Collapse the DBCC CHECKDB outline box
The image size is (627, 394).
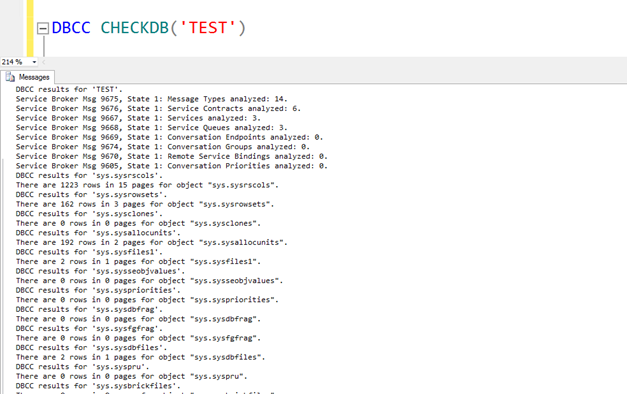[x=43, y=28]
